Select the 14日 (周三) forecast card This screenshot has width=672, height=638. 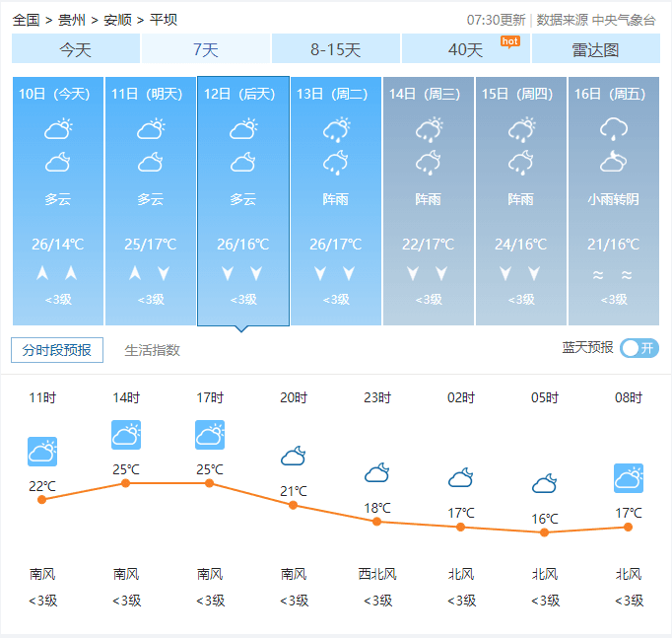click(x=429, y=200)
